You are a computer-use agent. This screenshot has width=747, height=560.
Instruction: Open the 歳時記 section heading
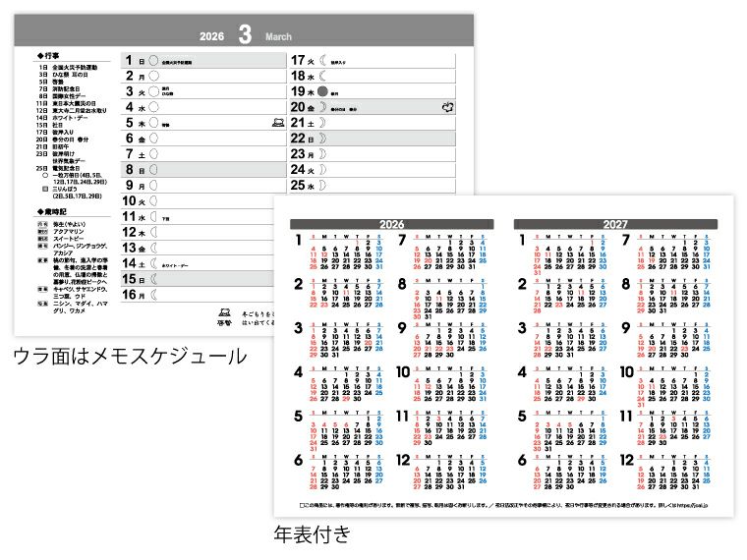click(x=52, y=210)
